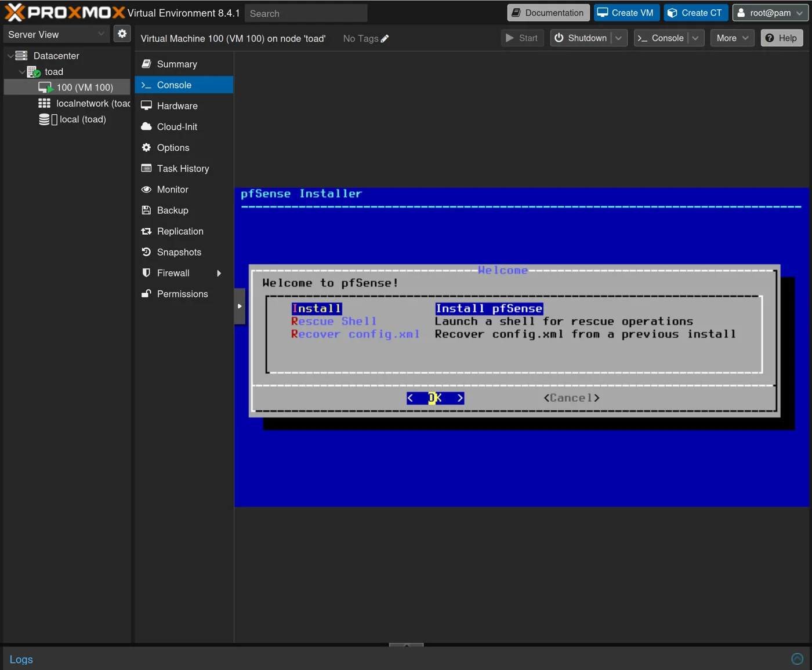Select the Replication sync icon
This screenshot has width=812, height=670.
click(x=146, y=231)
